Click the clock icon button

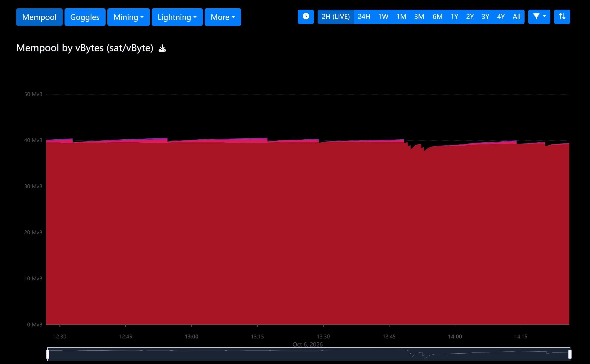[306, 17]
